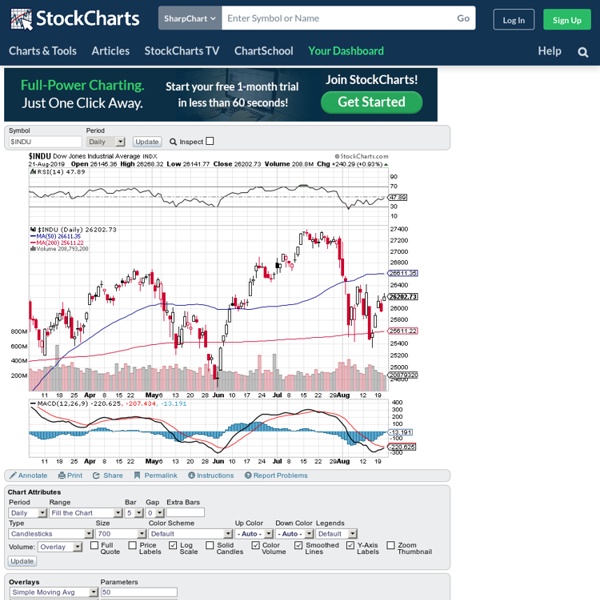Click the Enter Symbol or Name field

pyautogui.click(x=335, y=18)
